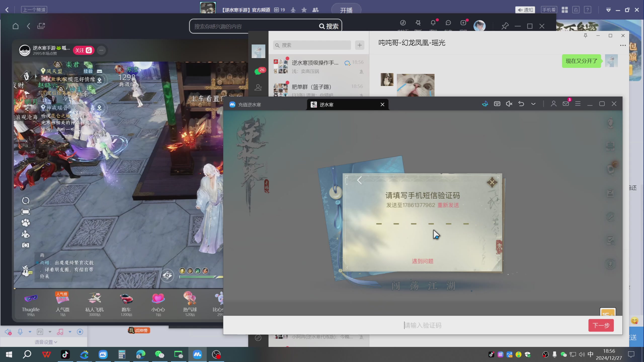The height and width of the screenshot is (362, 644).
Task: Open emulator mail icon with badge
Action: (x=566, y=104)
